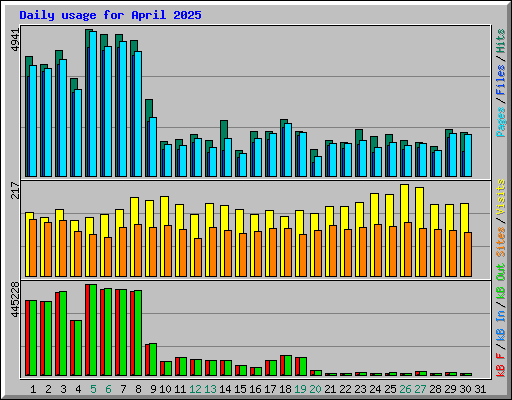Click day 11 on the x-axis
The image size is (512, 400).
tap(180, 389)
